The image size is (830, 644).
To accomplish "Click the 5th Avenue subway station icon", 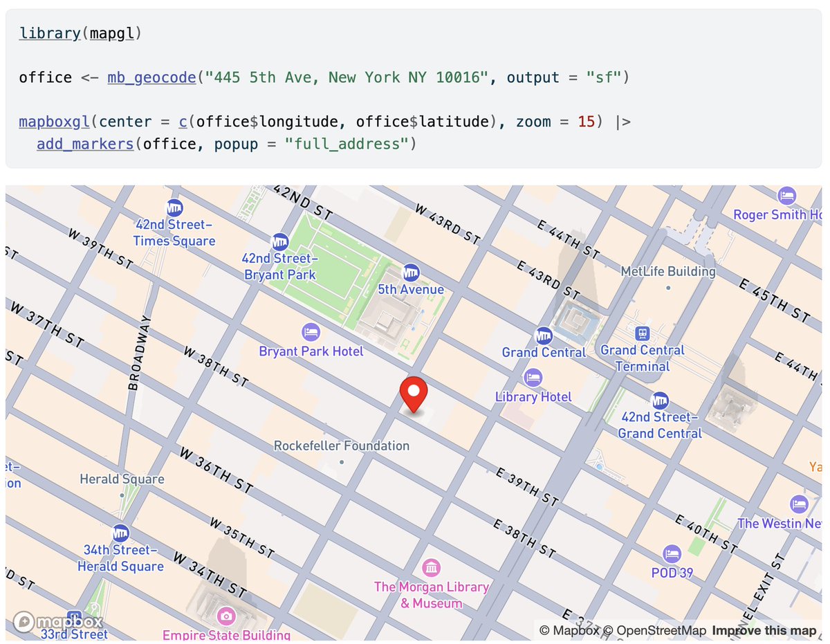I will coord(411,273).
